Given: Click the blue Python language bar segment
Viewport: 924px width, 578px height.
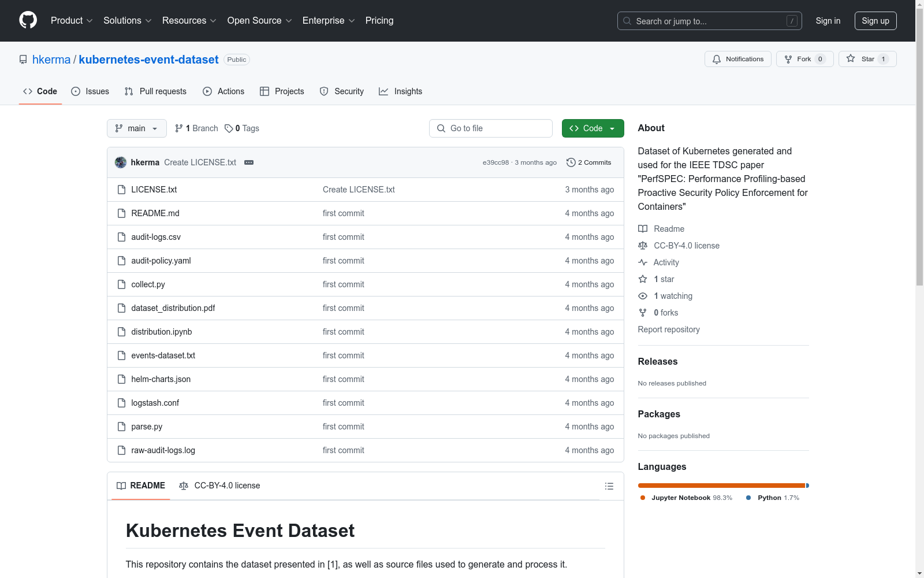Looking at the screenshot, I should [807, 486].
